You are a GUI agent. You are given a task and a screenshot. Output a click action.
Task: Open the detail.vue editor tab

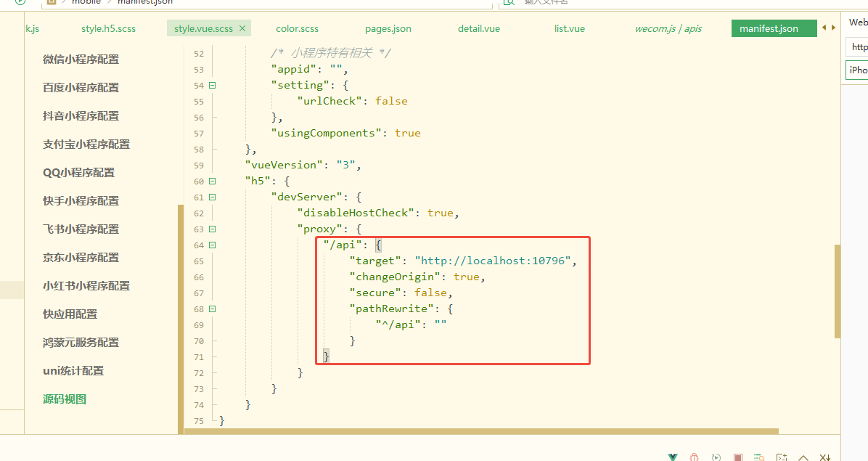point(478,29)
